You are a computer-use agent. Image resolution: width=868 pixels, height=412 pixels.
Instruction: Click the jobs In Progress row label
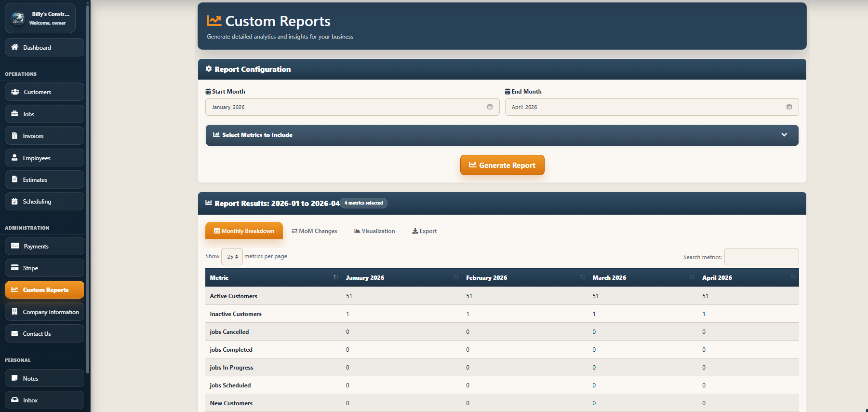(231, 367)
